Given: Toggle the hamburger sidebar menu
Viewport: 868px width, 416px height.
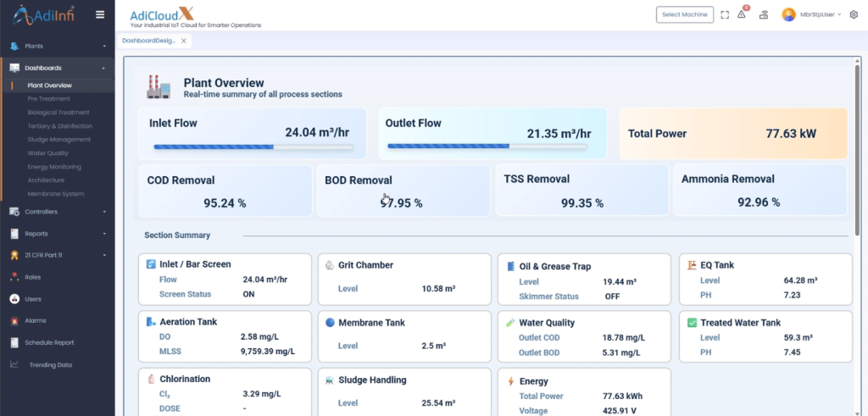Looking at the screenshot, I should click(x=100, y=15).
